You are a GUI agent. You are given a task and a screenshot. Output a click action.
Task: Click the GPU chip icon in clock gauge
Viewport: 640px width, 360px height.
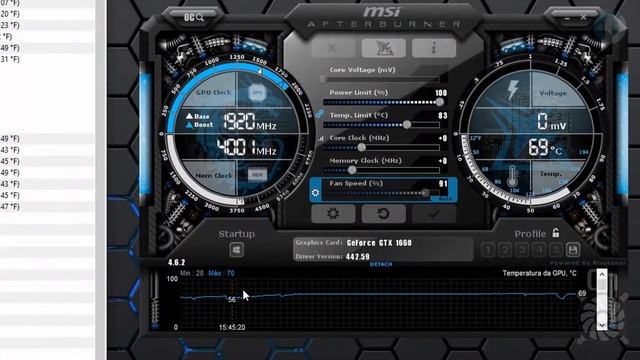[x=257, y=93]
